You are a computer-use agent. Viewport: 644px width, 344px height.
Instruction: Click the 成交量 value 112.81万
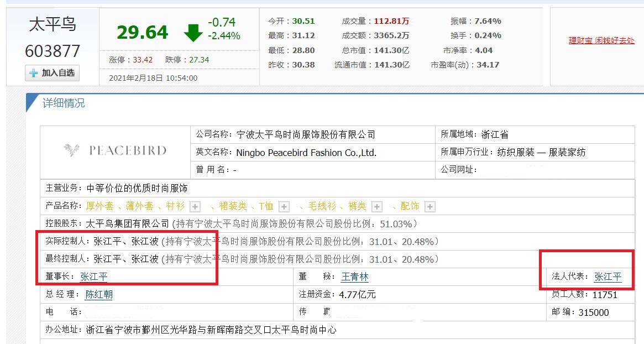click(x=391, y=21)
